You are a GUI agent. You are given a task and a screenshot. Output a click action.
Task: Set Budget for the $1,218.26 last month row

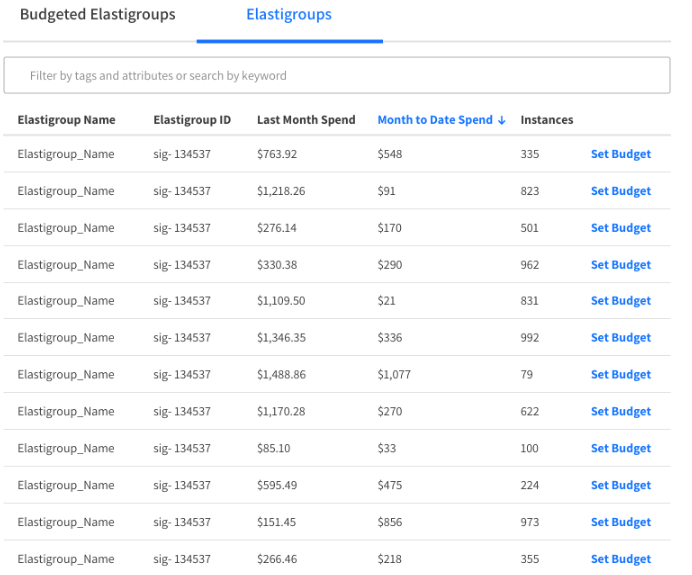click(620, 191)
